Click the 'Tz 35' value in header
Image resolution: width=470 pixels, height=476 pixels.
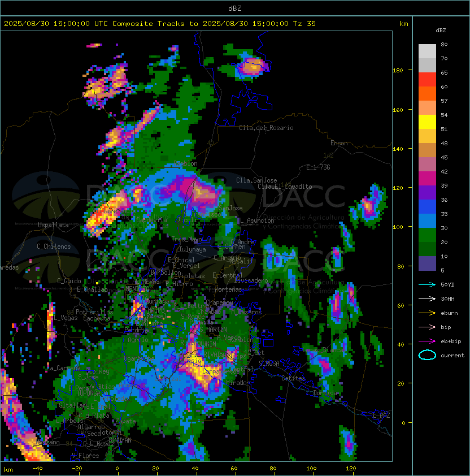click(x=304, y=24)
